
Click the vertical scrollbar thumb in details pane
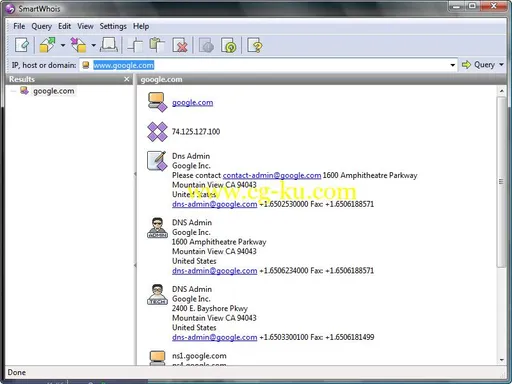501,182
